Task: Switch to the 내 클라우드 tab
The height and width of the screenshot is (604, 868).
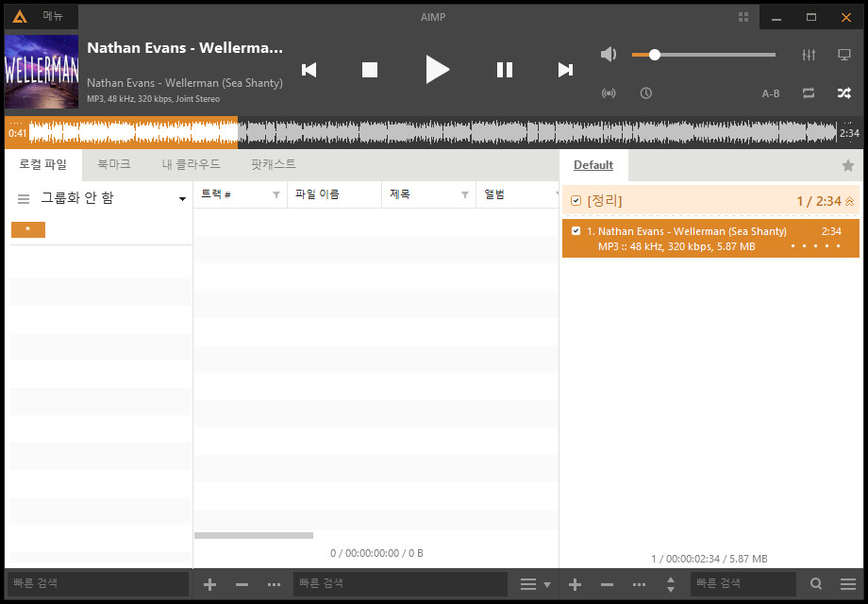Action: click(x=191, y=164)
